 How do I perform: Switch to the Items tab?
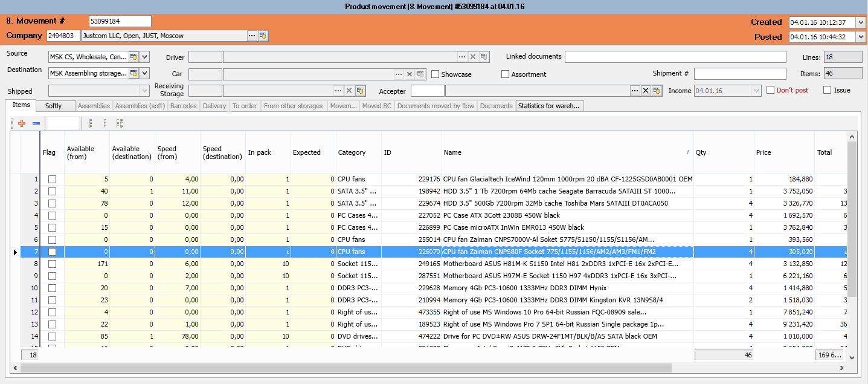(x=22, y=105)
